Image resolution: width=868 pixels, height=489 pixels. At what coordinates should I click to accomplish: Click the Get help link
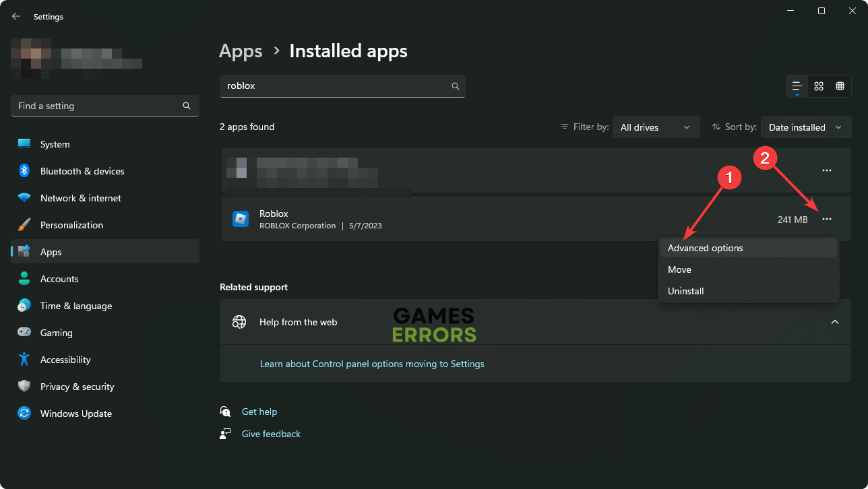(259, 412)
